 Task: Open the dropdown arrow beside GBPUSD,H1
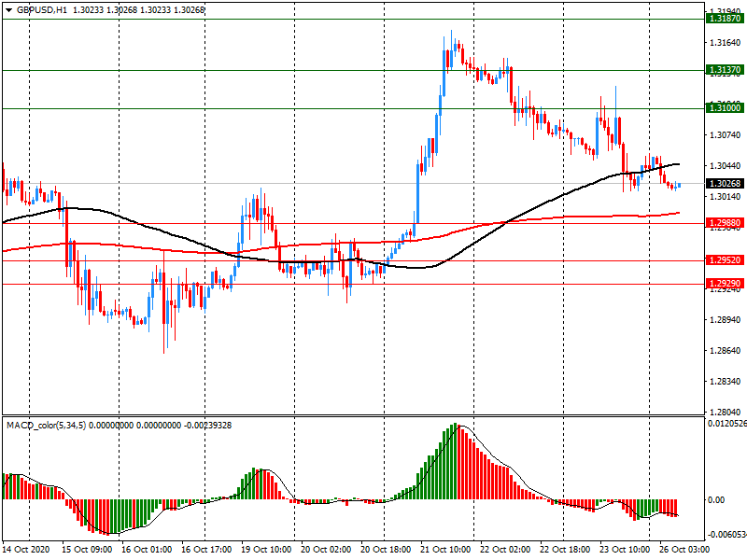point(8,9)
